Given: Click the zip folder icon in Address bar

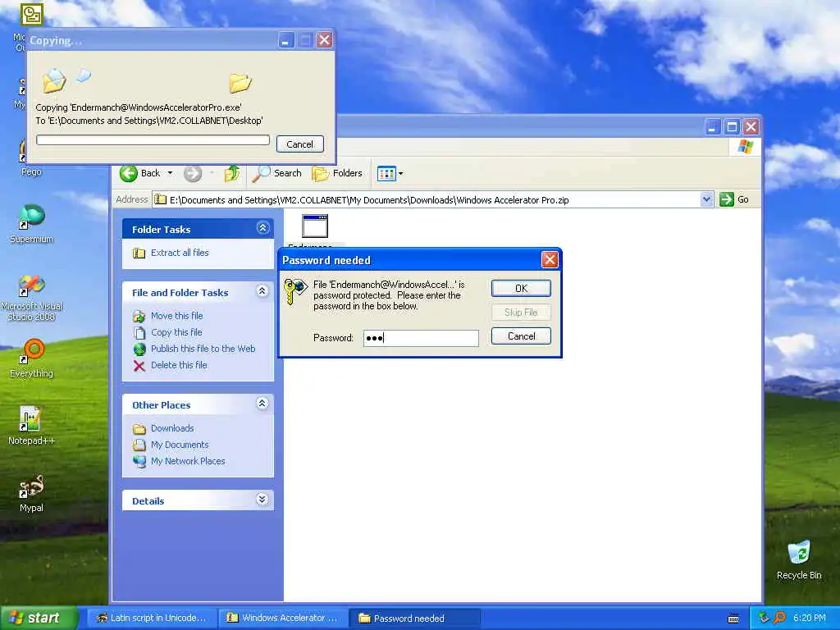Looking at the screenshot, I should pos(160,200).
